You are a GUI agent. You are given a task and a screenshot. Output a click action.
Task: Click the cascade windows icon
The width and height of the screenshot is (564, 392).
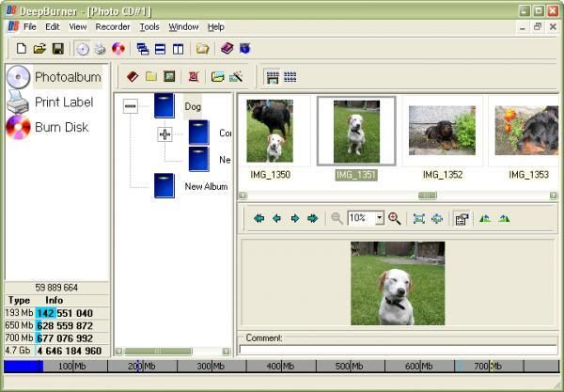143,49
